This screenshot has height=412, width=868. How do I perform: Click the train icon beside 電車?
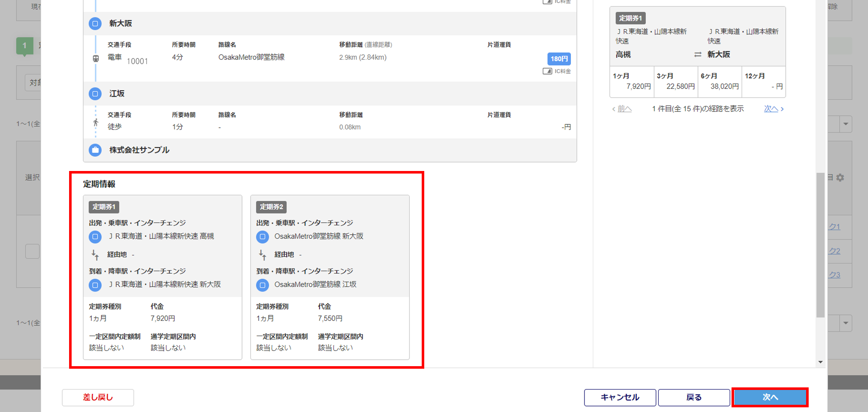click(x=96, y=59)
